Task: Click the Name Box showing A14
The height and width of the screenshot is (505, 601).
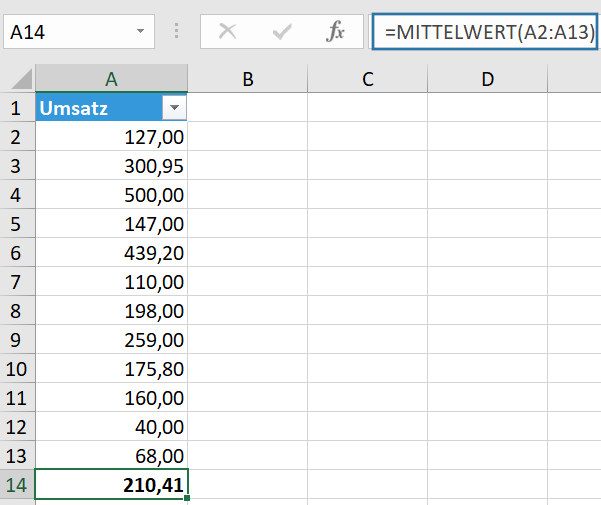Action: 79,32
